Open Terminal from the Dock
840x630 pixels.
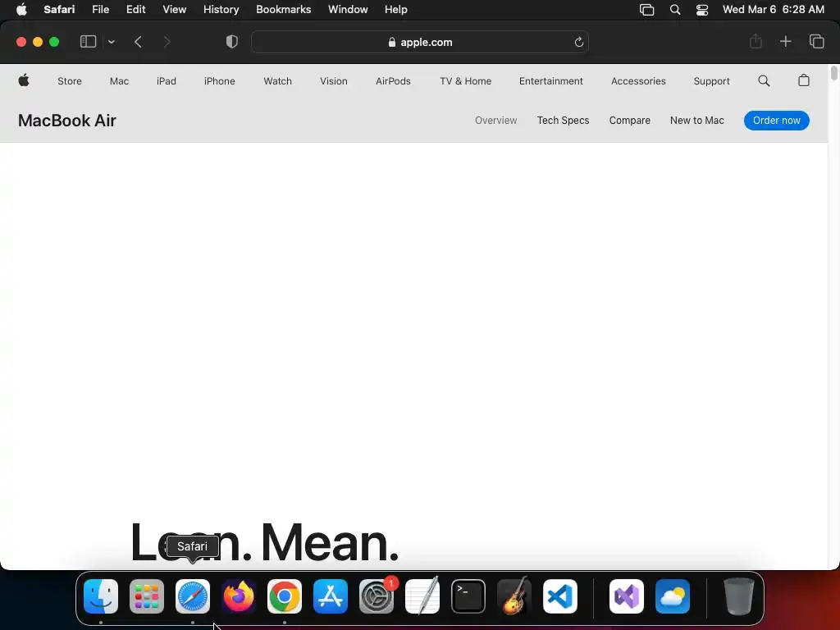[468, 596]
